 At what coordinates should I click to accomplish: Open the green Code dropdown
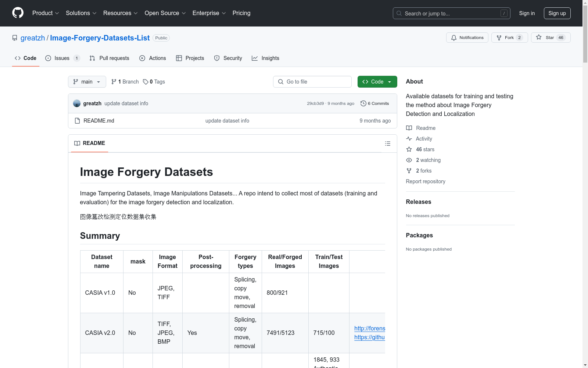[377, 82]
